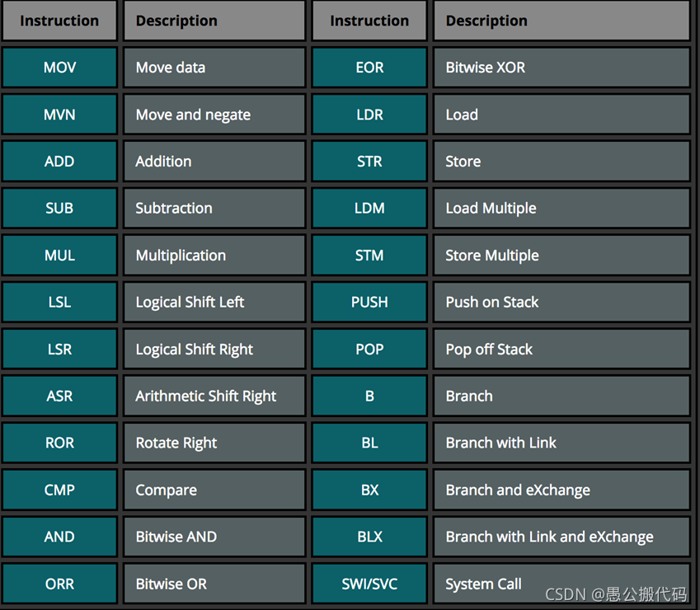Screen dimensions: 700x610
Task: Click the 'Bitwise XOR' description
Action: tap(562, 68)
